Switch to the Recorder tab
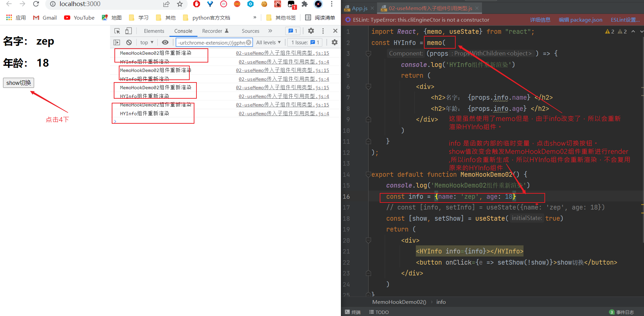This screenshot has width=644, height=316. (x=215, y=31)
